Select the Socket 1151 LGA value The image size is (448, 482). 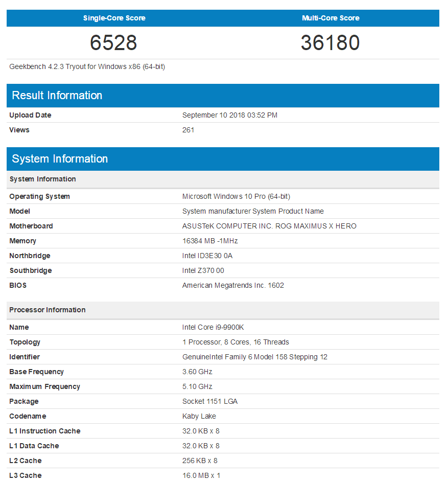pos(210,401)
